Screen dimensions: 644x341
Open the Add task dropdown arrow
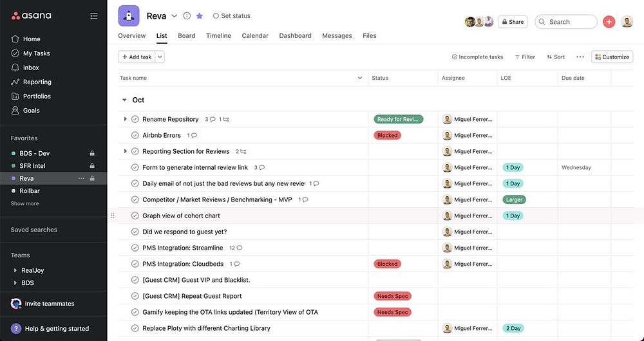point(160,57)
